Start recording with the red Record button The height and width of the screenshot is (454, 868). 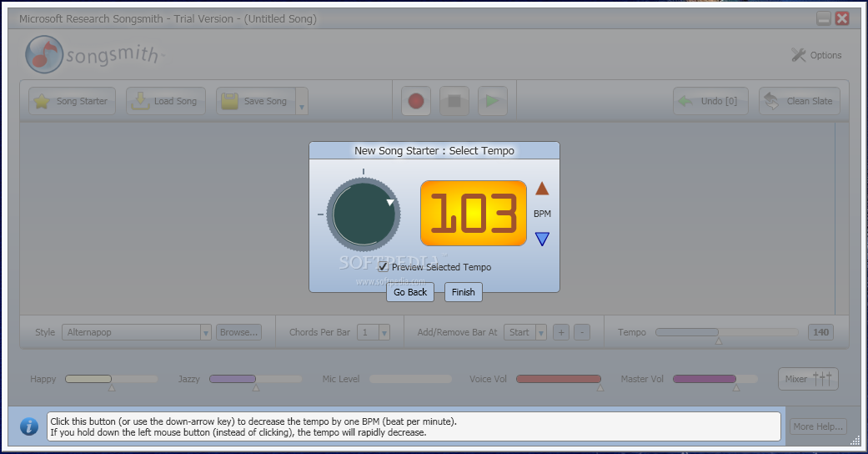(x=416, y=101)
